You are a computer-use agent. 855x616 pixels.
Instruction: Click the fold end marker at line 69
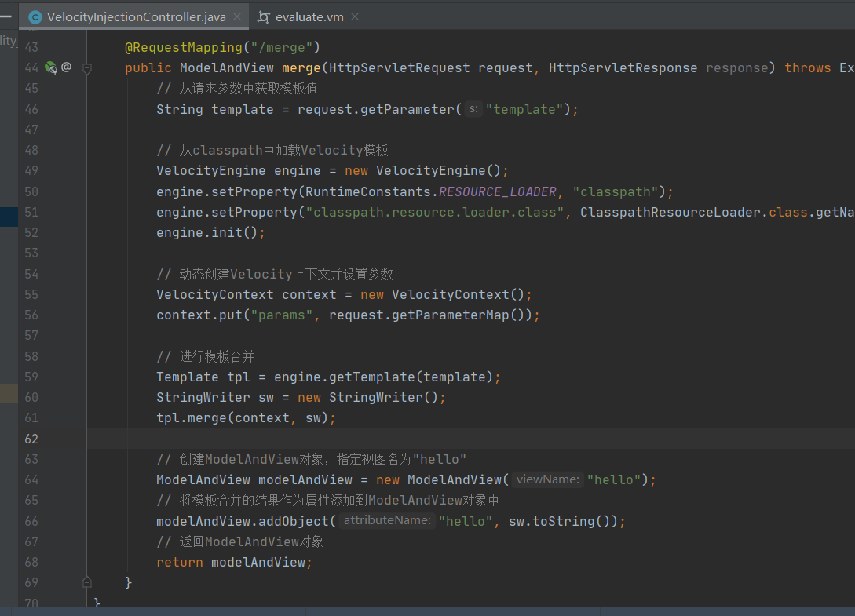87,582
